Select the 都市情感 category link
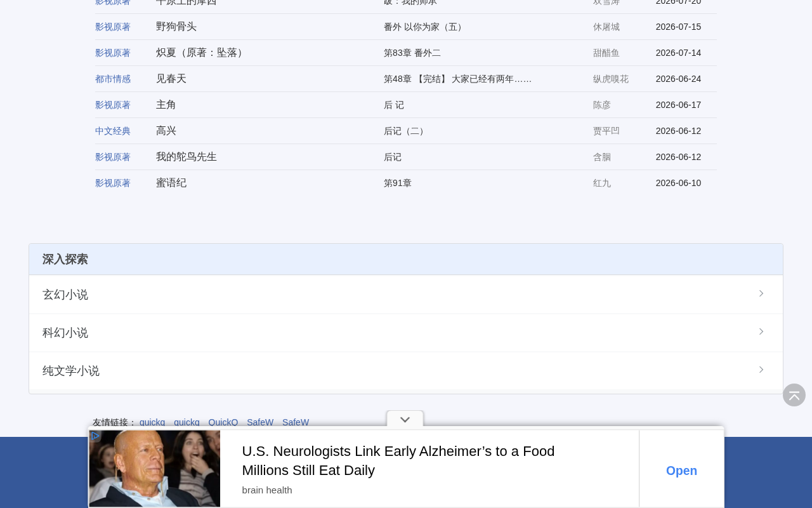The image size is (812, 508). [113, 79]
